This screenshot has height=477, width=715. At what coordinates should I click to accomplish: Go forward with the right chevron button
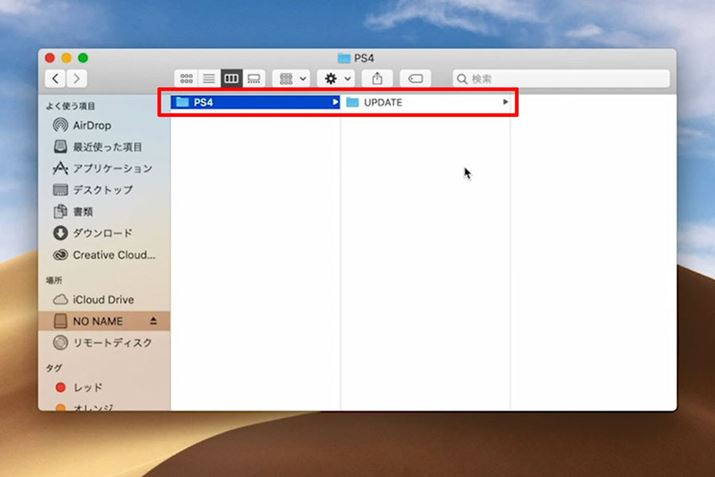pos(77,79)
